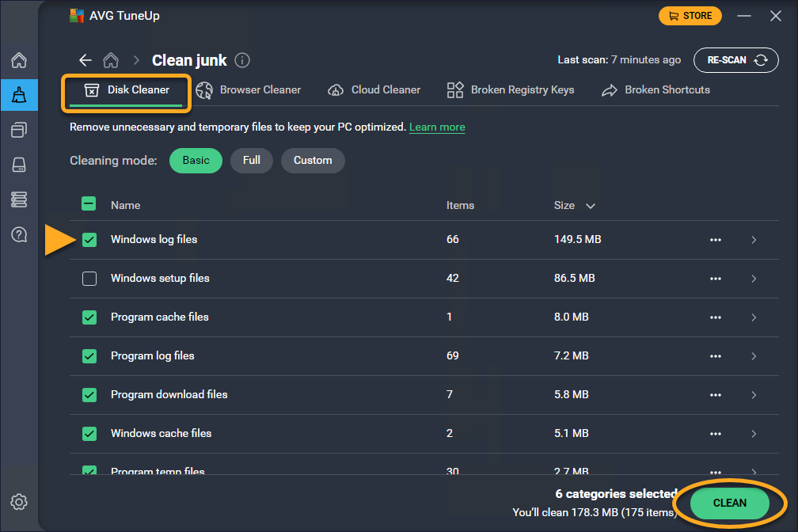Screen dimensions: 798x532
Task: Sort by Items column header
Action: click(460, 205)
